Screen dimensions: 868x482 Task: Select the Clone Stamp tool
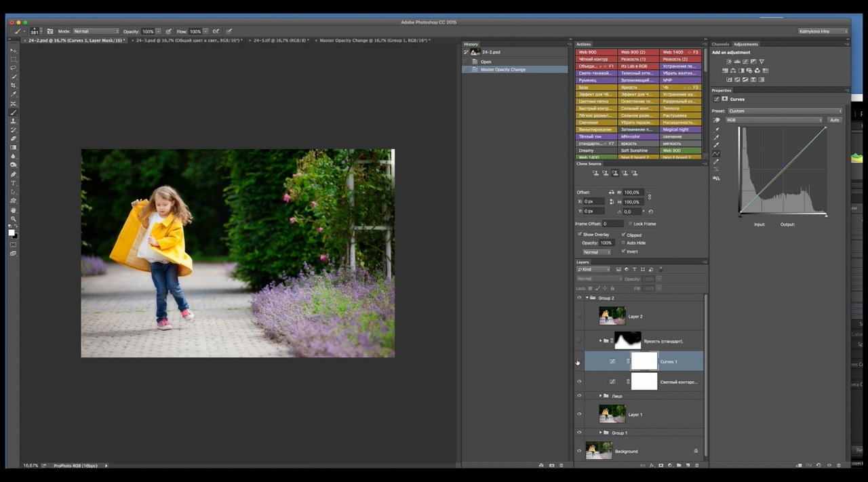[14, 121]
